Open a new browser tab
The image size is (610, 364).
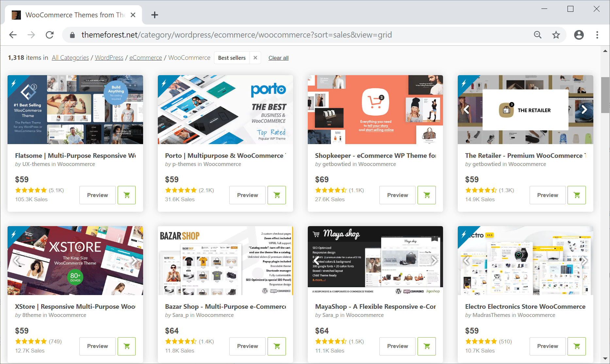click(x=155, y=15)
